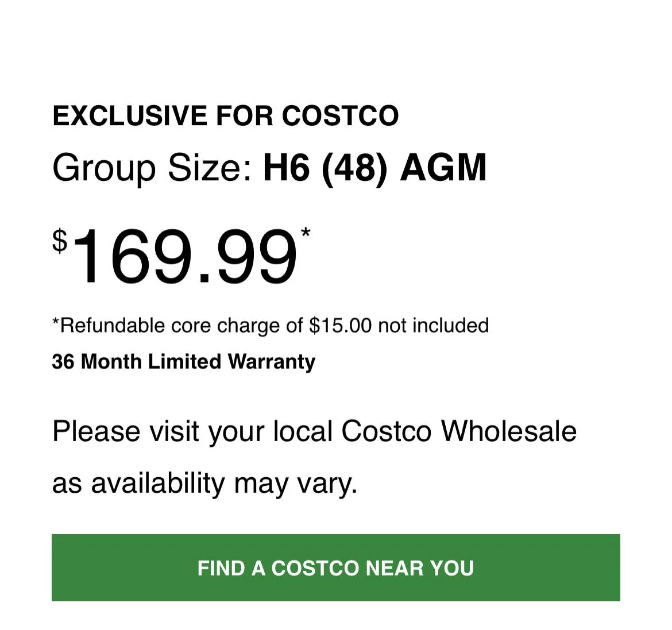Screen dimensions: 672x630
Task: Click the Limited Warranty text
Action: pyautogui.click(x=231, y=362)
